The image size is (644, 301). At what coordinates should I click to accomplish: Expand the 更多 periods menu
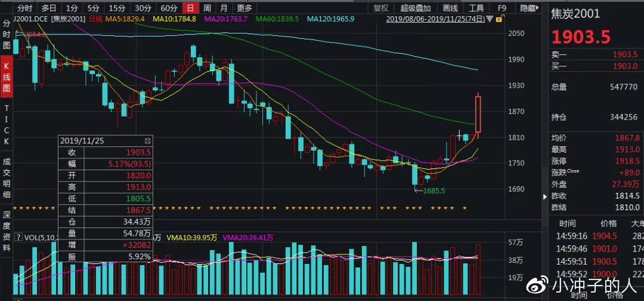[244, 8]
